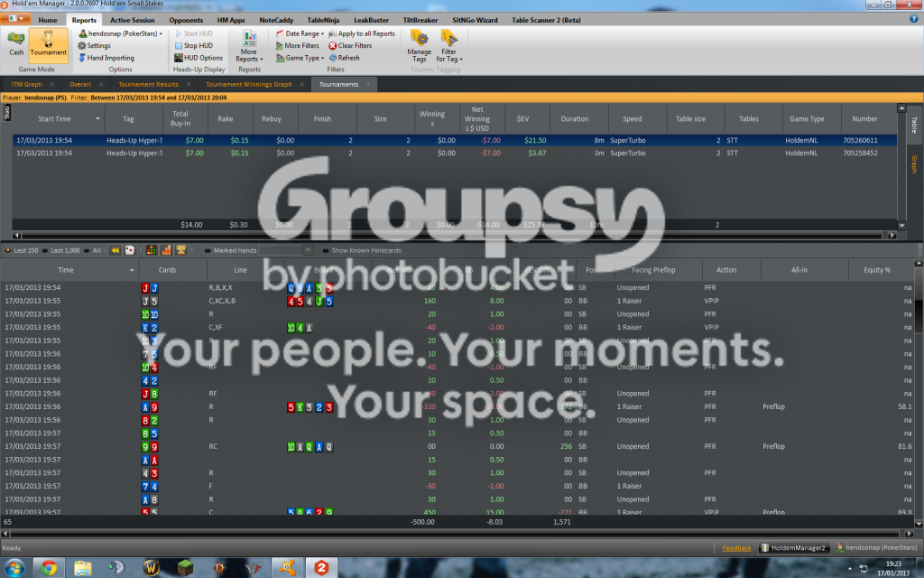Open HUD Options

[x=199, y=58]
